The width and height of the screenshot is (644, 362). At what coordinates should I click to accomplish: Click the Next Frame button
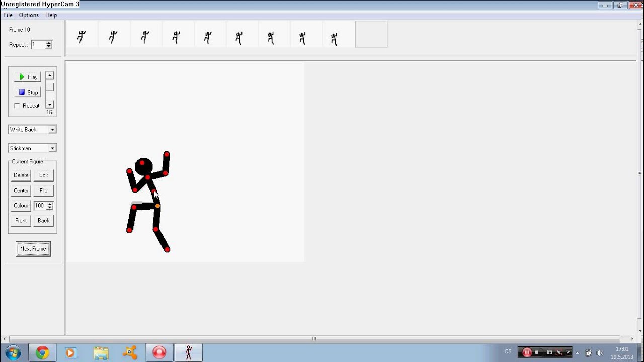point(33,249)
